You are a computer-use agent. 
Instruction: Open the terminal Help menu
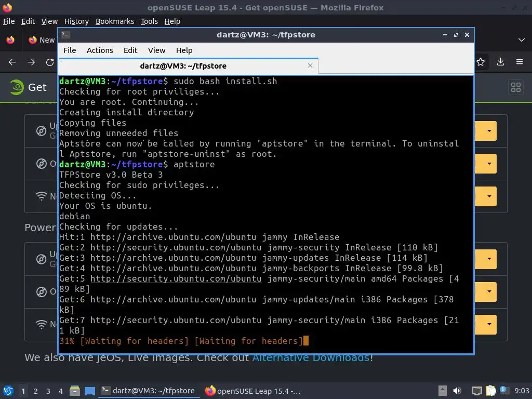click(184, 50)
